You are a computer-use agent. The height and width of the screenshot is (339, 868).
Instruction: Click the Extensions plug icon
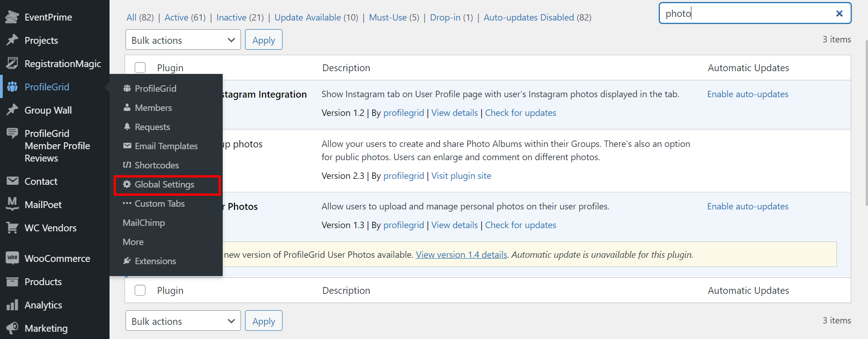(127, 261)
